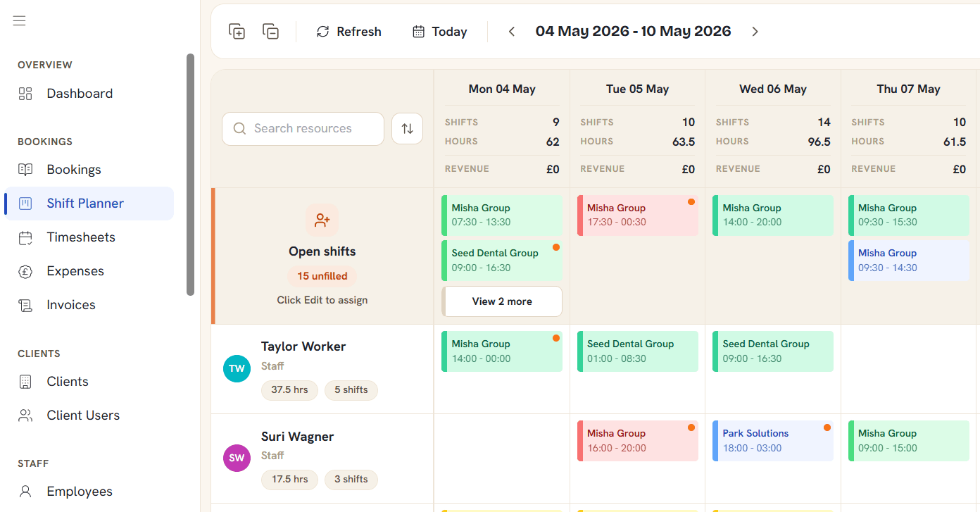The image size is (980, 512).
Task: Focus the Search resources field
Action: (x=303, y=129)
